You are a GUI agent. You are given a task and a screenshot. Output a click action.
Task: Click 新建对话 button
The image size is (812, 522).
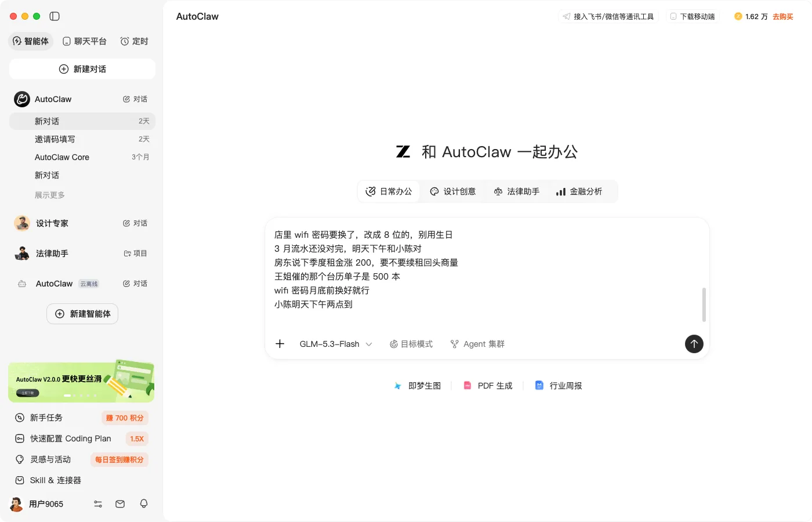pos(82,69)
